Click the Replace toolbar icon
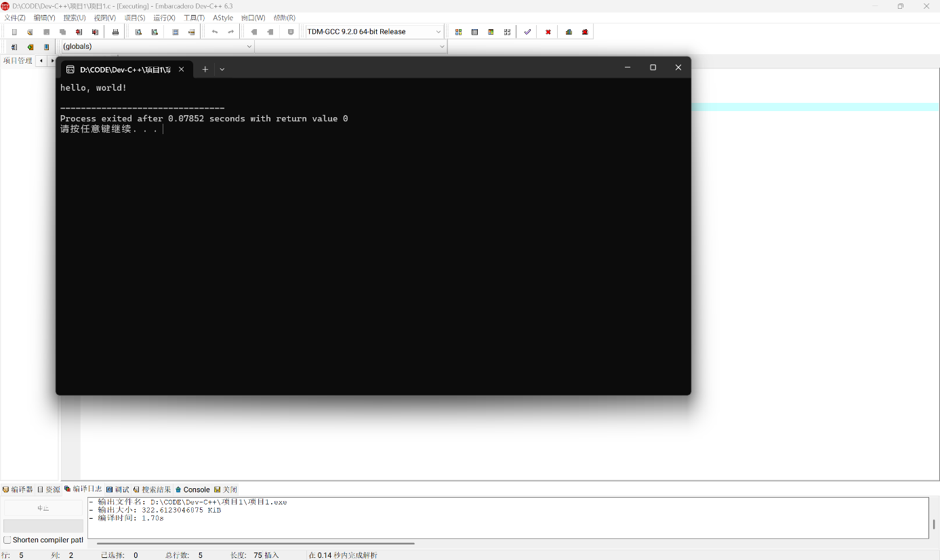The height and width of the screenshot is (560, 940). 155,32
